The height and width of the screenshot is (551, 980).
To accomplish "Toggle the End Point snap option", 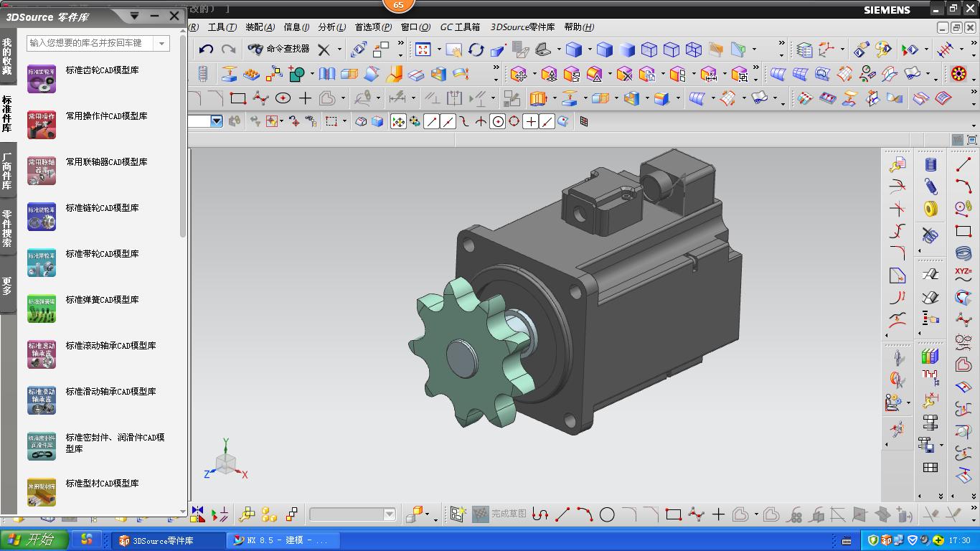I will (431, 122).
